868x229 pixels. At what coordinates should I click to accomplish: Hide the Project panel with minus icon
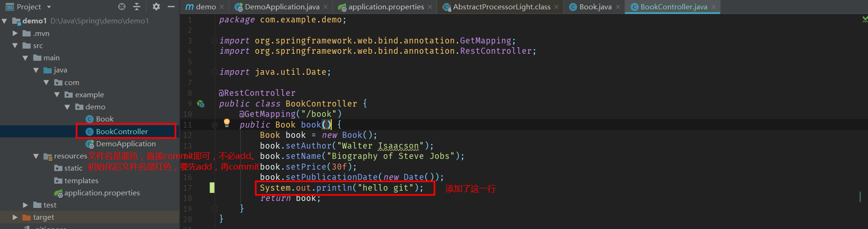point(171,7)
